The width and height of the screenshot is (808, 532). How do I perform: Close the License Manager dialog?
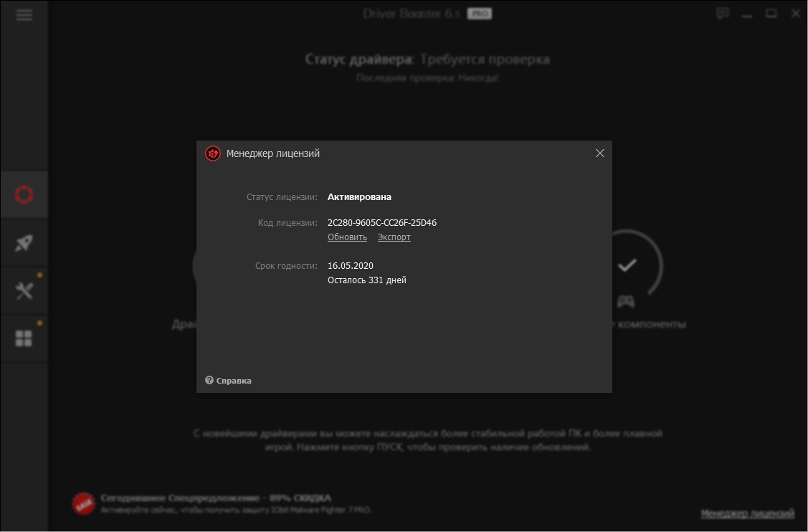pyautogui.click(x=600, y=153)
